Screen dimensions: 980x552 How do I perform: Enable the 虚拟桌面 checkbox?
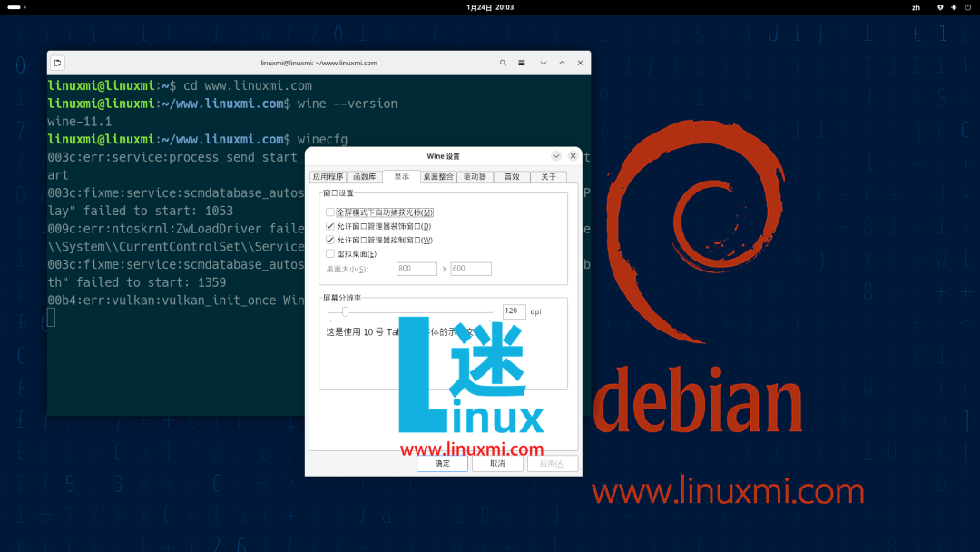[330, 253]
